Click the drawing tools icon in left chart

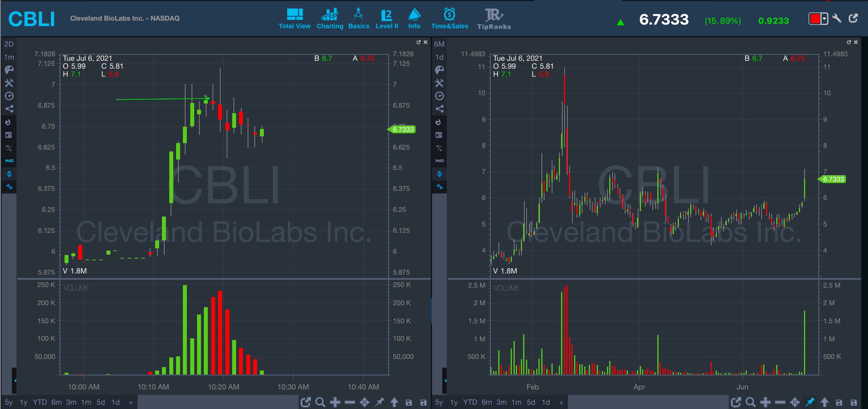point(9,83)
